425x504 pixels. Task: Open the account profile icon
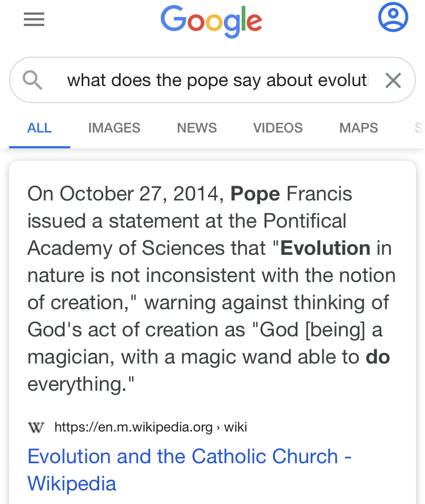click(x=393, y=17)
